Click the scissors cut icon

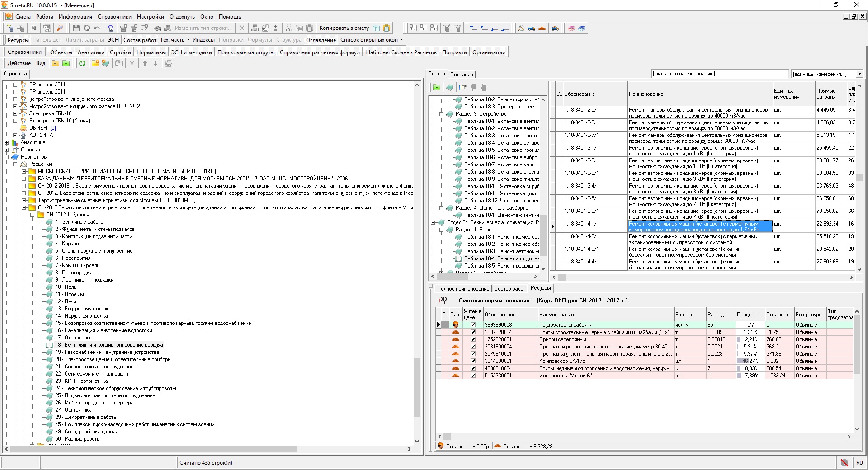[x=288, y=28]
